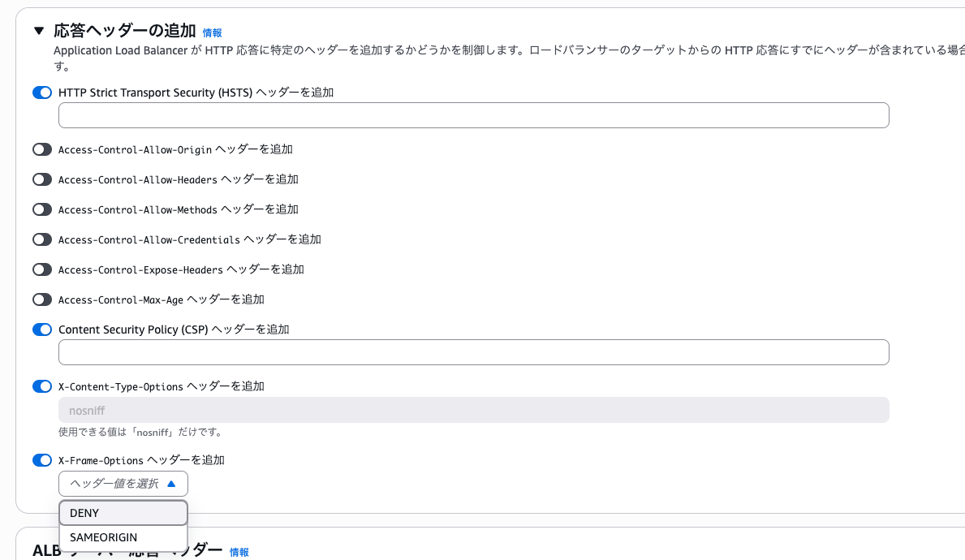Enable the Access-Control-Allow-Origin header toggle
This screenshot has height=560, width=965.
pos(42,149)
